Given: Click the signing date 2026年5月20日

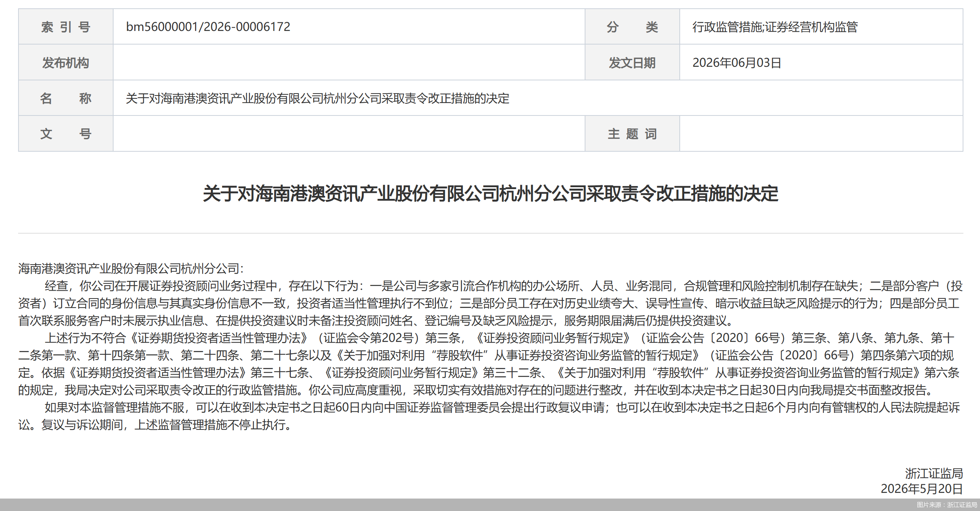Looking at the screenshot, I should click(x=922, y=489).
